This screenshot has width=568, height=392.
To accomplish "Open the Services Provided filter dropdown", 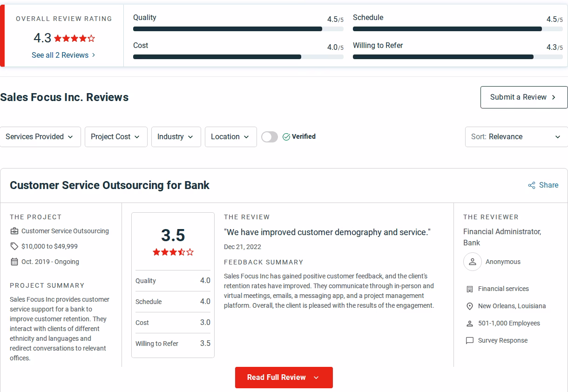I will (41, 137).
